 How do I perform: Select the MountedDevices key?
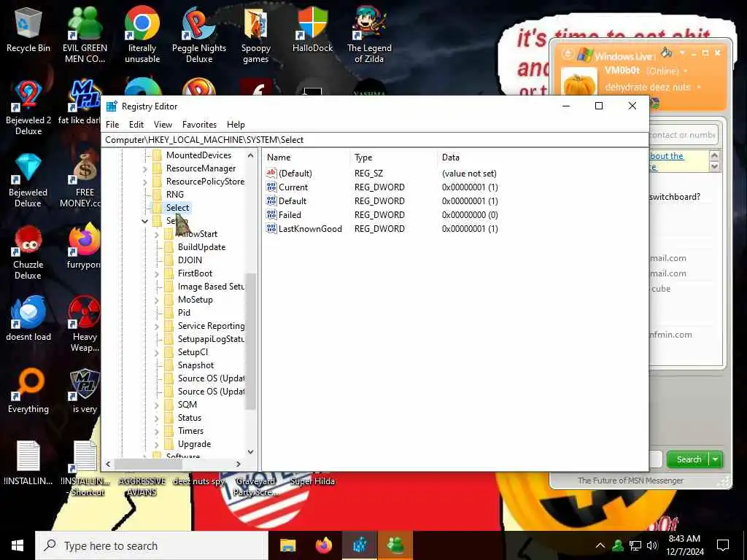point(198,155)
